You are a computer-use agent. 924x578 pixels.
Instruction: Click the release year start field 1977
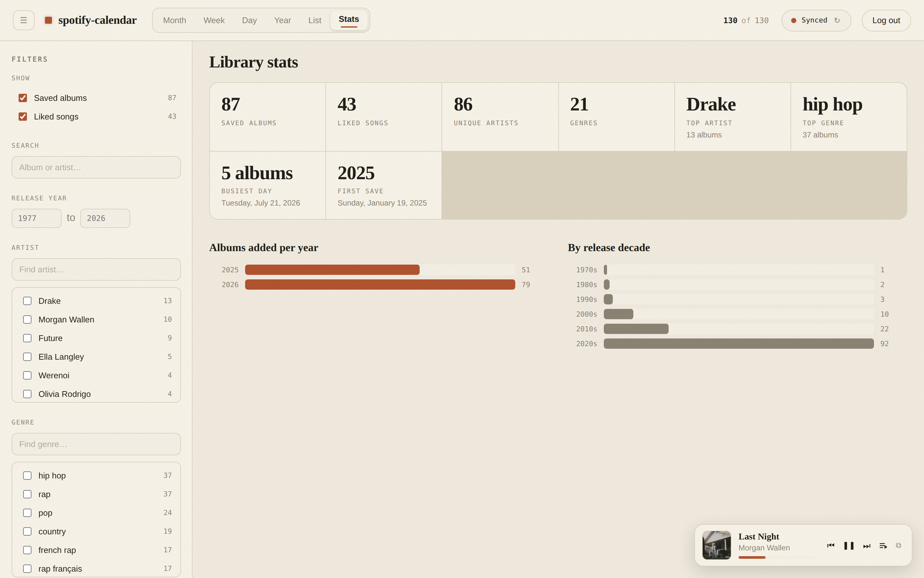(x=36, y=218)
